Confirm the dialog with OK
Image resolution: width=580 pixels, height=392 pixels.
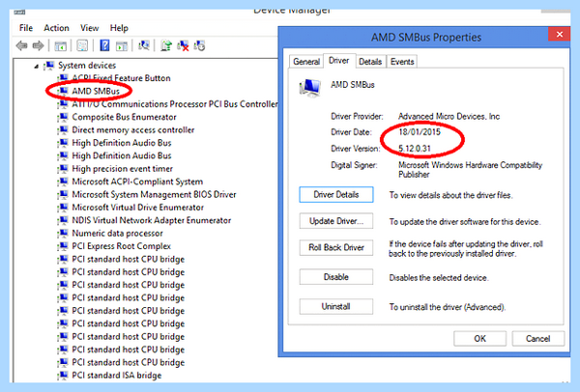[479, 339]
